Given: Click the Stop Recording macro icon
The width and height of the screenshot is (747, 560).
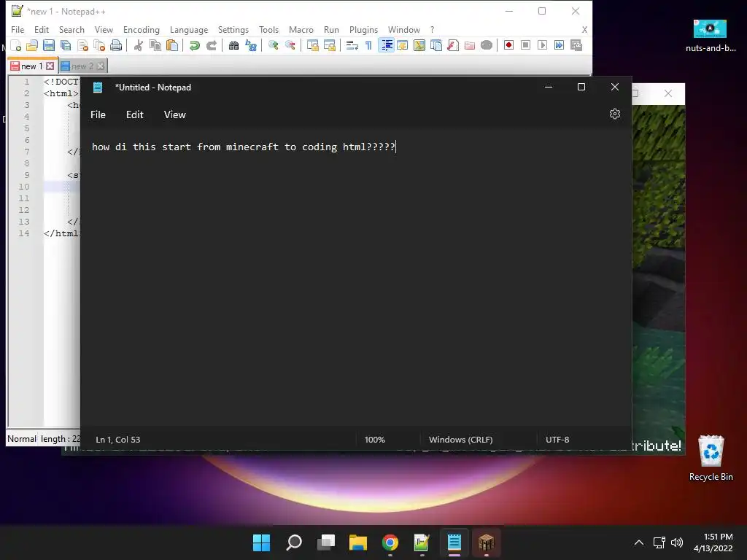Looking at the screenshot, I should [x=525, y=45].
